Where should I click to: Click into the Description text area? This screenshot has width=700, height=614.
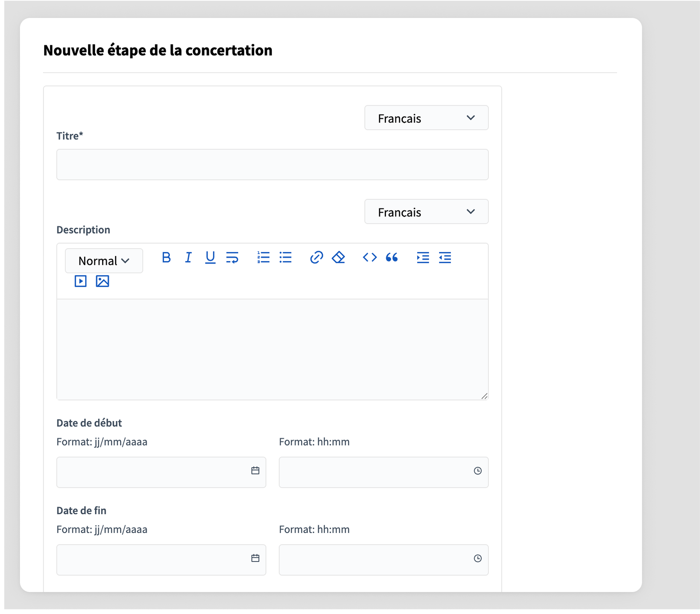pos(272,350)
